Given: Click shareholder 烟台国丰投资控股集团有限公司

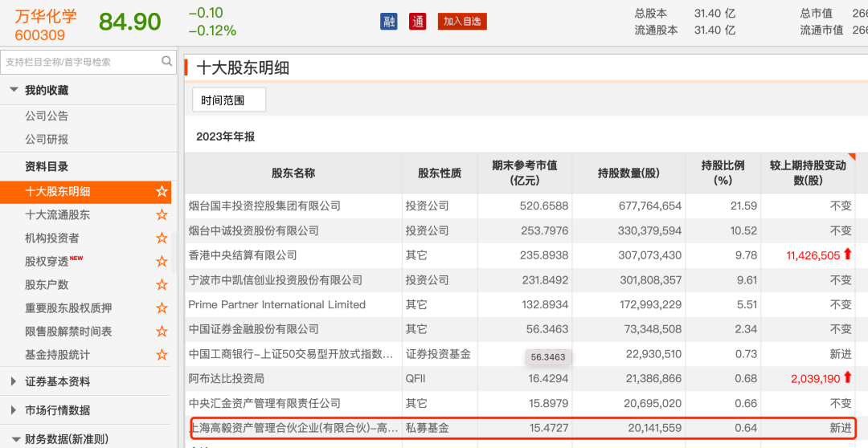Looking at the screenshot, I should pyautogui.click(x=264, y=206).
